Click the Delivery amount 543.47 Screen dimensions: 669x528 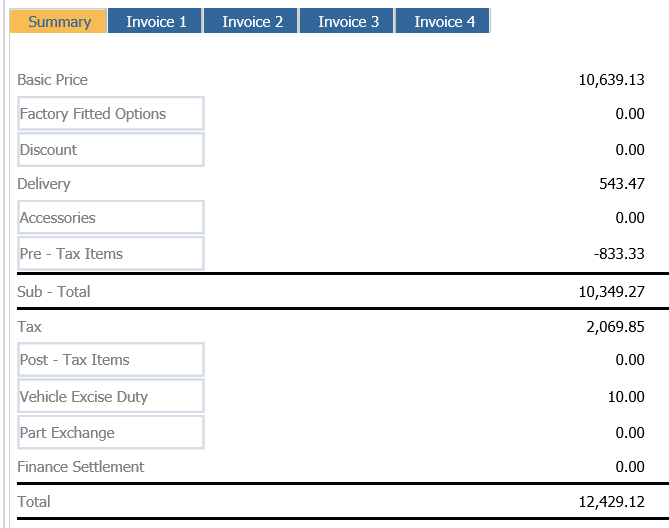tap(622, 184)
